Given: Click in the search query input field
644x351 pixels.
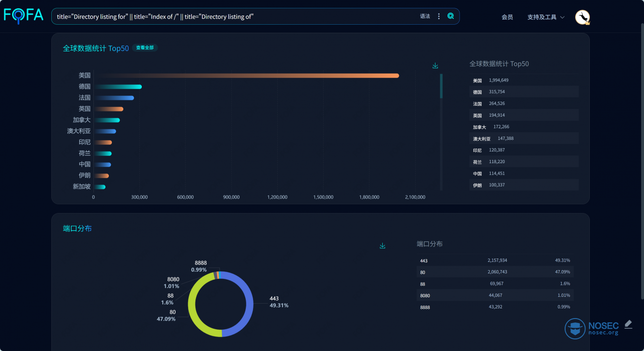Looking at the screenshot, I should (235, 16).
